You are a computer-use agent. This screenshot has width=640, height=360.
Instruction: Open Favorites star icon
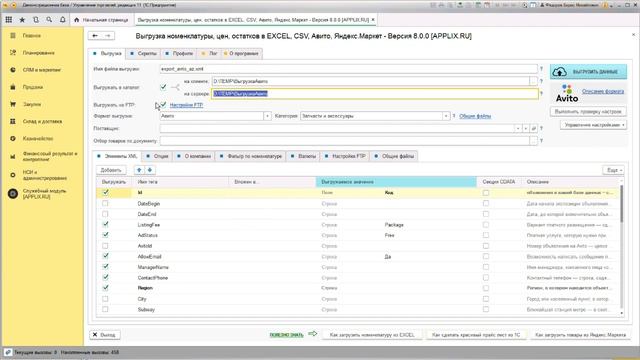[22, 20]
